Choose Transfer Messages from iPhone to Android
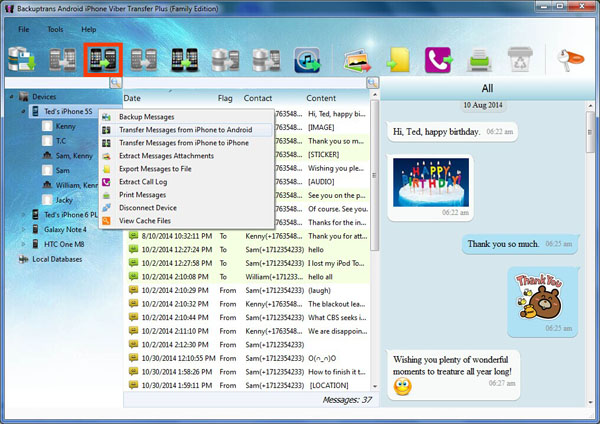 [186, 130]
